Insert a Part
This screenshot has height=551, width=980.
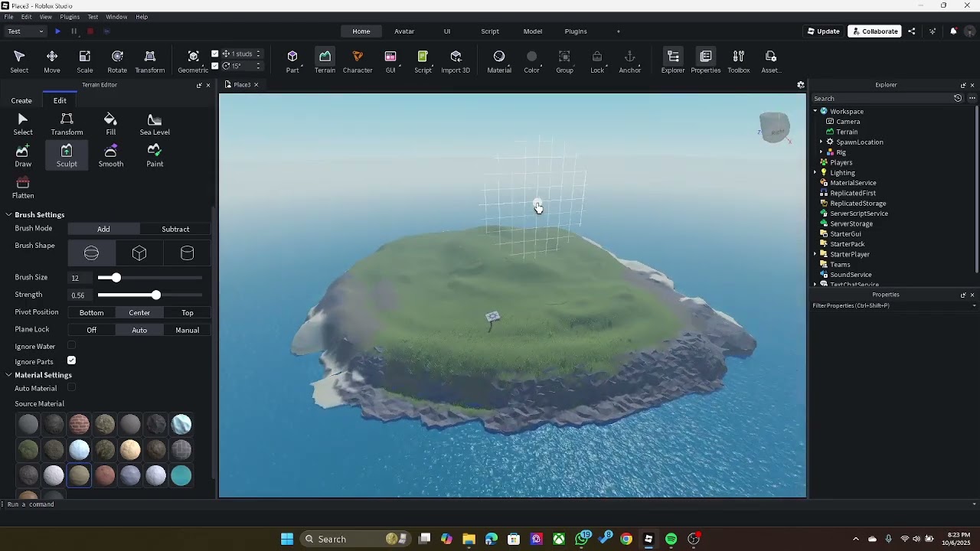point(292,61)
